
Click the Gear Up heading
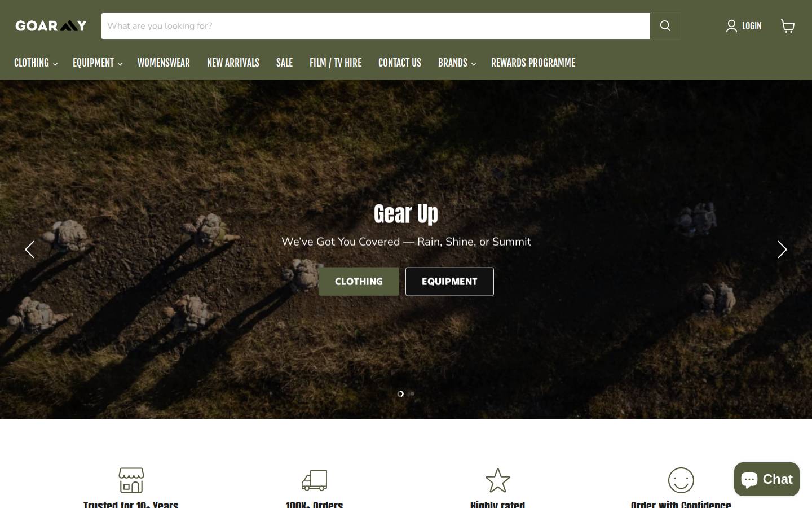[406, 214]
